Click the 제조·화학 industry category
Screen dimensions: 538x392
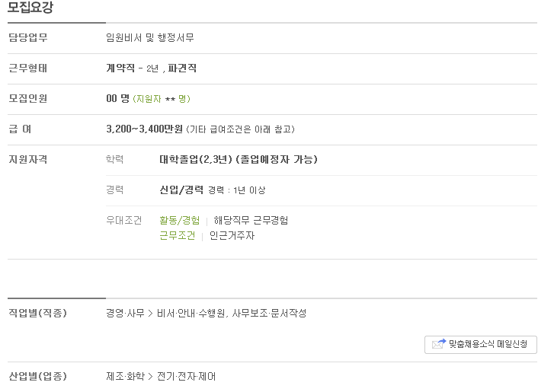coord(125,377)
